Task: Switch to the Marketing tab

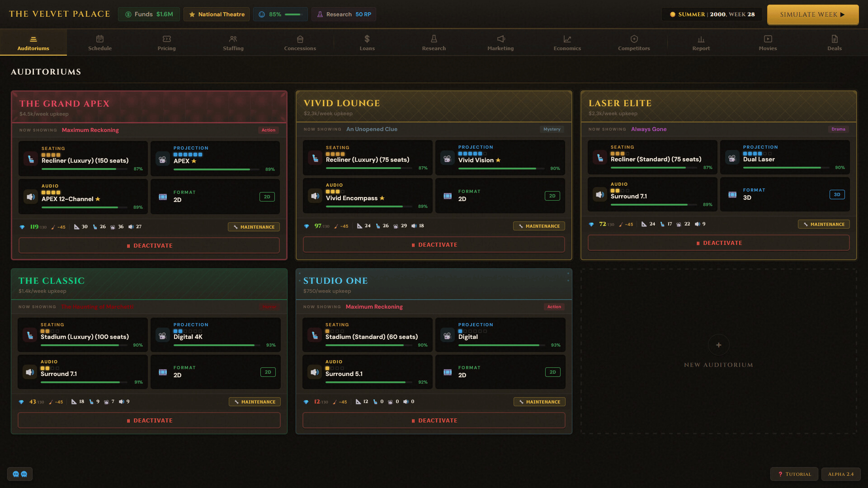Action: point(500,42)
